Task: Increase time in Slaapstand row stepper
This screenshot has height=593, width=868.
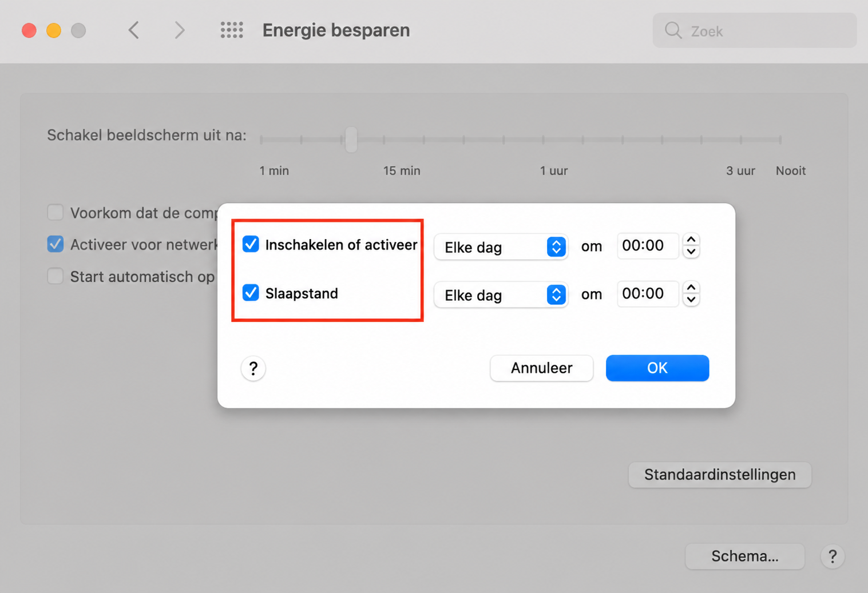Action: 691,288
